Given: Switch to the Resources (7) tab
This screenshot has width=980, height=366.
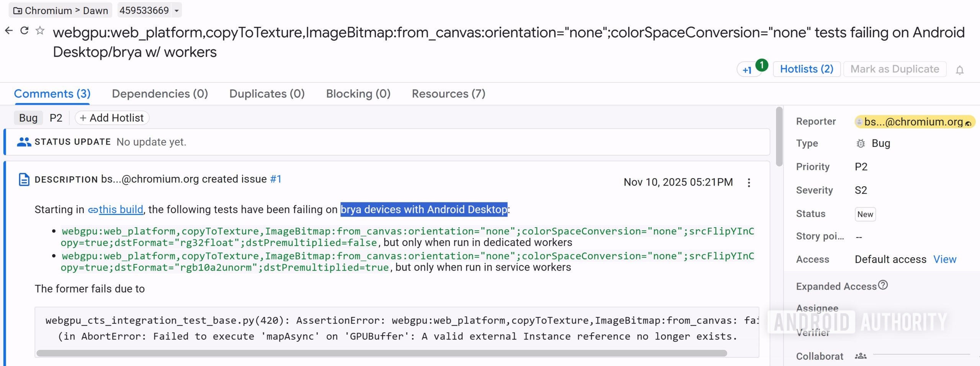Looking at the screenshot, I should tap(449, 94).
